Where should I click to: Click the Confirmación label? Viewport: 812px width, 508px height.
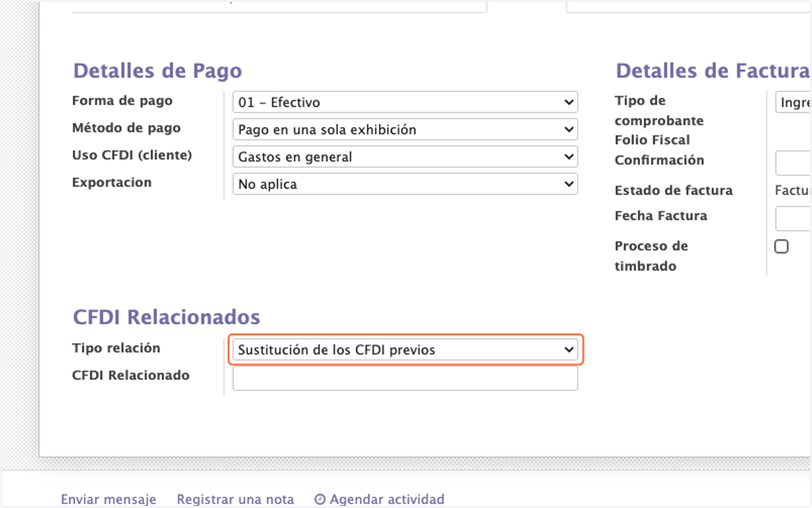click(659, 160)
